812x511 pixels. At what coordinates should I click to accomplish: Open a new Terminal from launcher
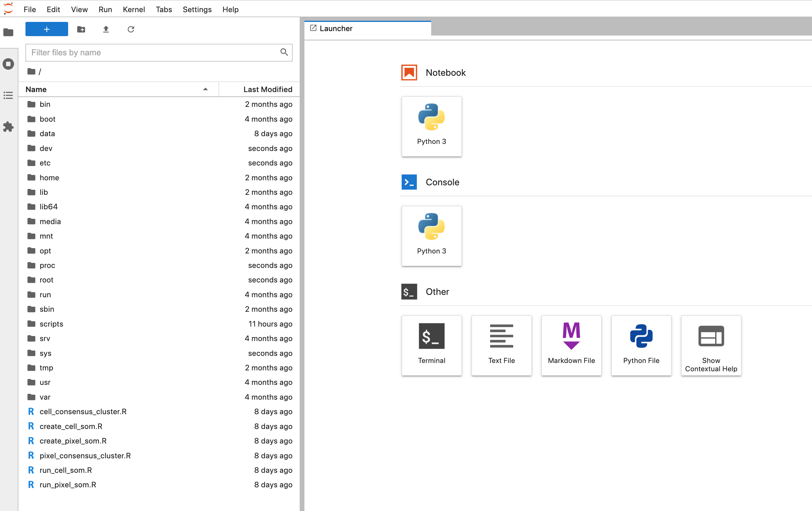tap(431, 345)
